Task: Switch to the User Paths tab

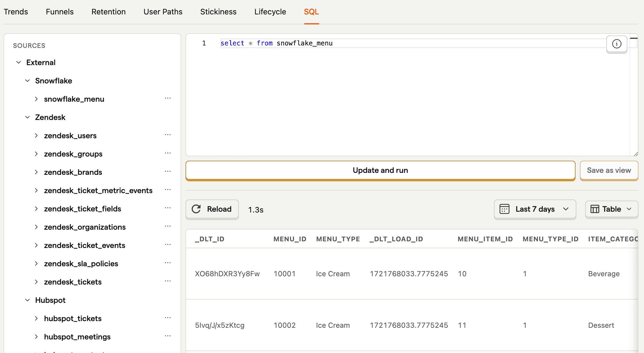Action: (163, 12)
